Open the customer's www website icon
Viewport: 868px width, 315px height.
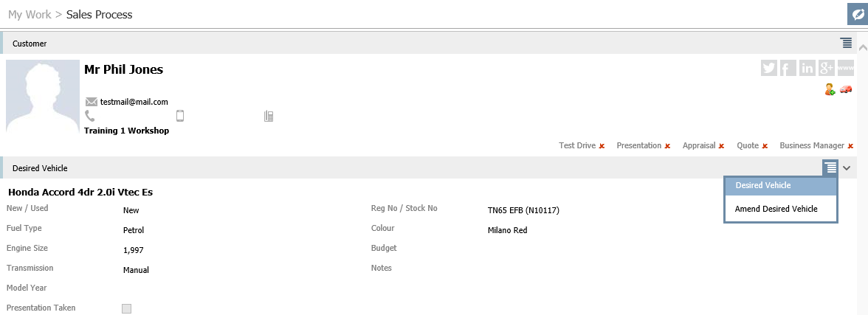846,68
